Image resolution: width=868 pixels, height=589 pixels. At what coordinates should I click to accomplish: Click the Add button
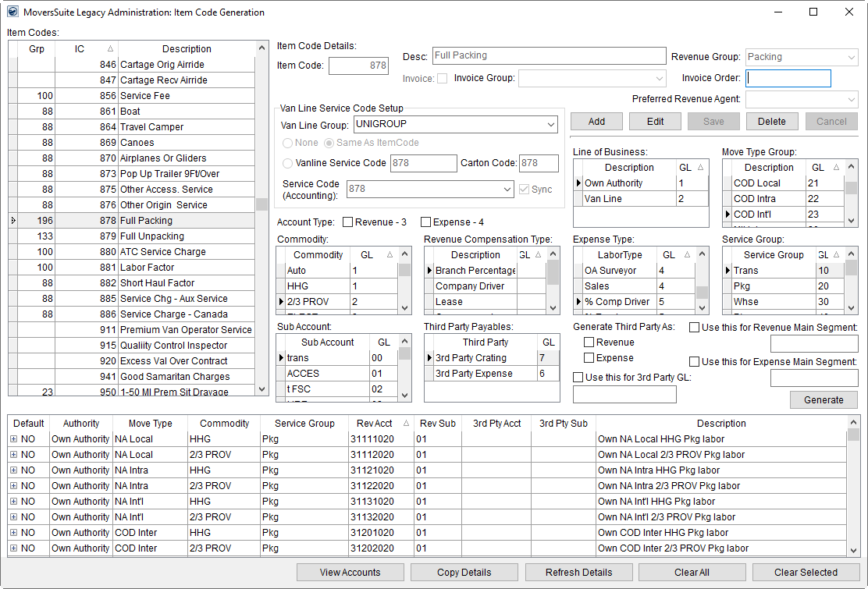tap(596, 121)
